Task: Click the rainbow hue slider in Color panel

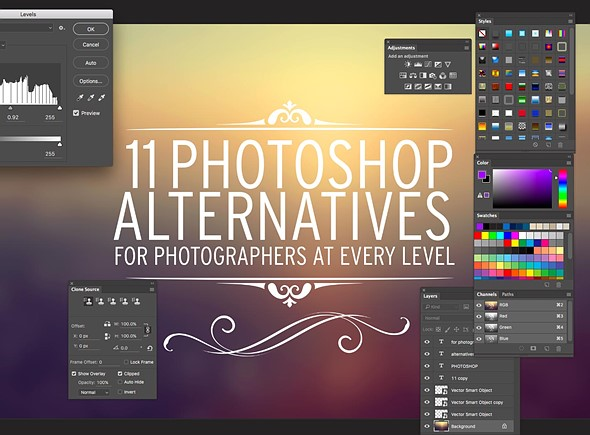Action: point(562,189)
